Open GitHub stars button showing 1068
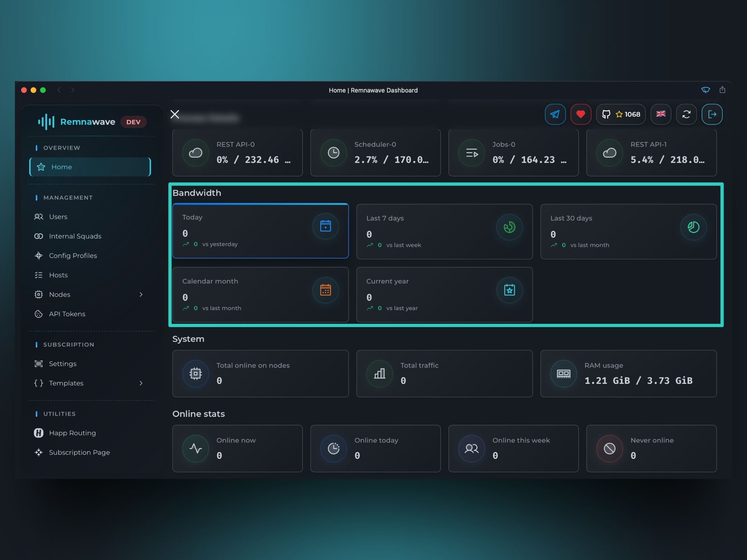The image size is (747, 560). [621, 114]
